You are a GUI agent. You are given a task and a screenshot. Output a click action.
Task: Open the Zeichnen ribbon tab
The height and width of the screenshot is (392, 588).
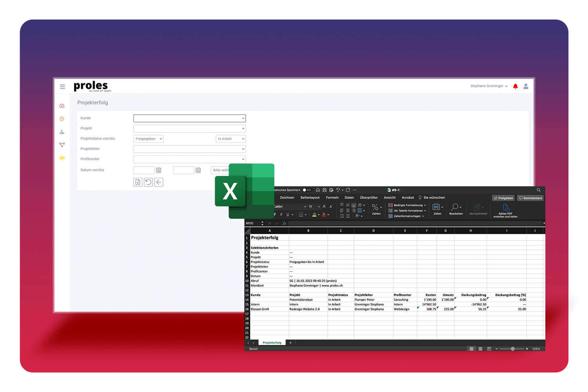[287, 198]
